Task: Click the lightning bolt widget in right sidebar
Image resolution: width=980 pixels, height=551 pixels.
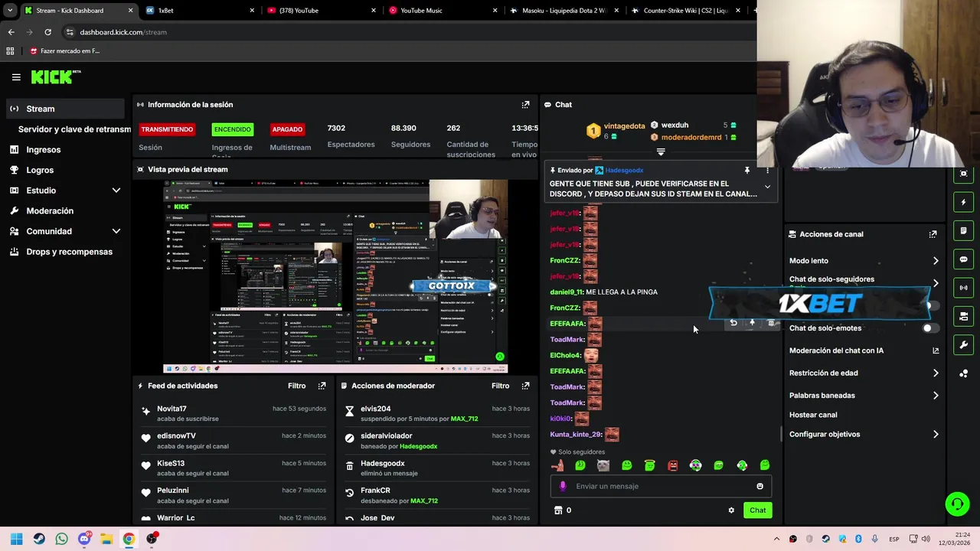Action: point(963,203)
